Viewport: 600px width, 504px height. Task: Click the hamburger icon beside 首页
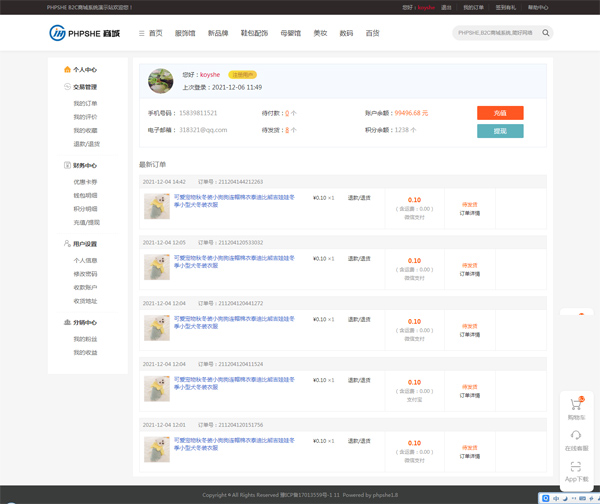[x=142, y=33]
